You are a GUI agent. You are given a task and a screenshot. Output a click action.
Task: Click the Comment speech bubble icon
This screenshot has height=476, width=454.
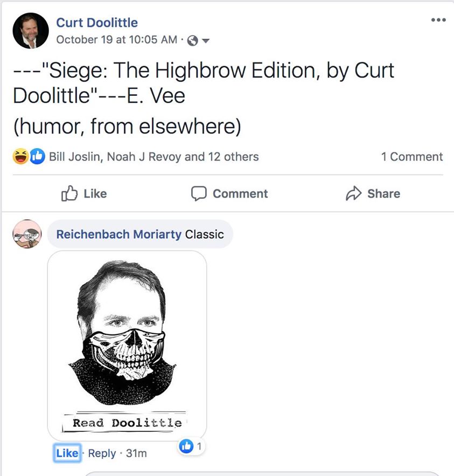click(199, 193)
